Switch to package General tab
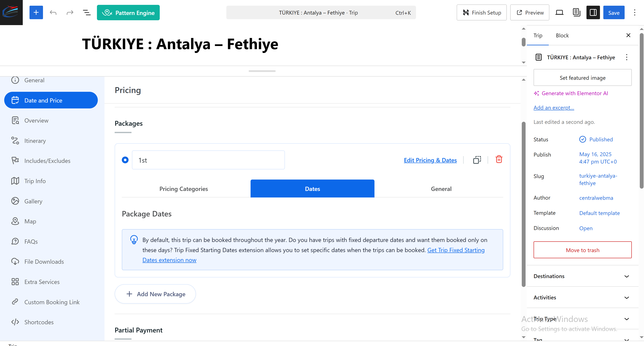The height and width of the screenshot is (346, 644). point(441,189)
